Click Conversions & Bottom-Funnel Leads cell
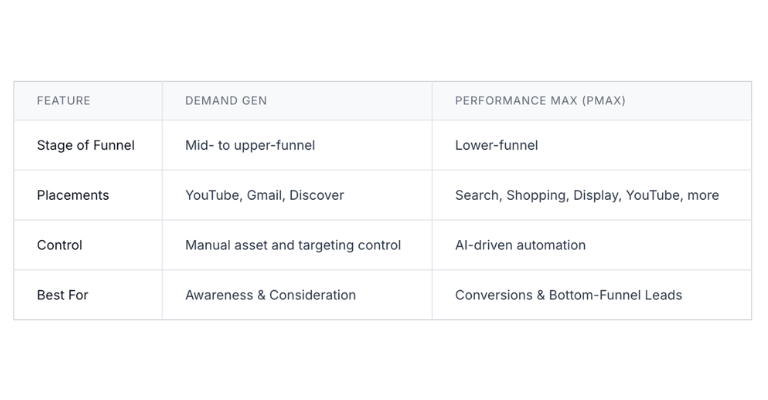The width and height of the screenshot is (768, 400). [x=568, y=295]
